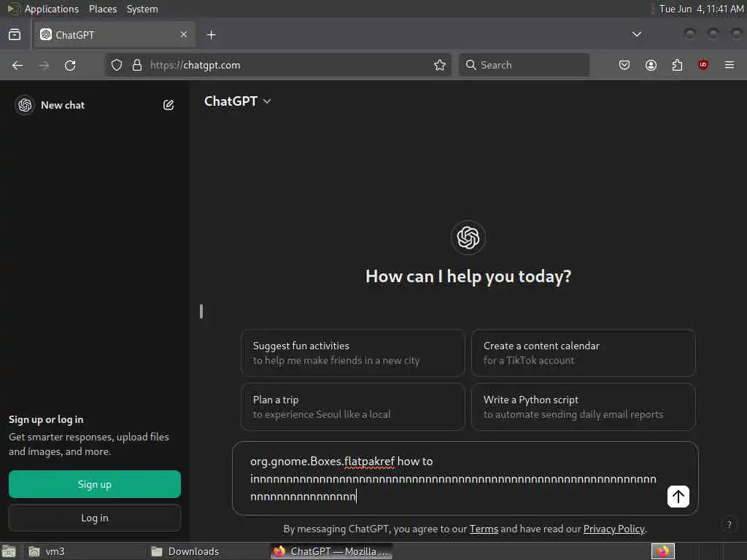Click the Log in button
This screenshot has width=747, height=560.
pyautogui.click(x=95, y=518)
